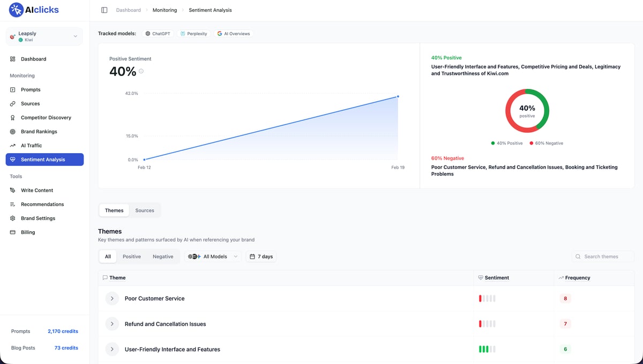Image resolution: width=643 pixels, height=364 pixels.
Task: Click the AI Traffic sidebar icon
Action: pyautogui.click(x=12, y=145)
